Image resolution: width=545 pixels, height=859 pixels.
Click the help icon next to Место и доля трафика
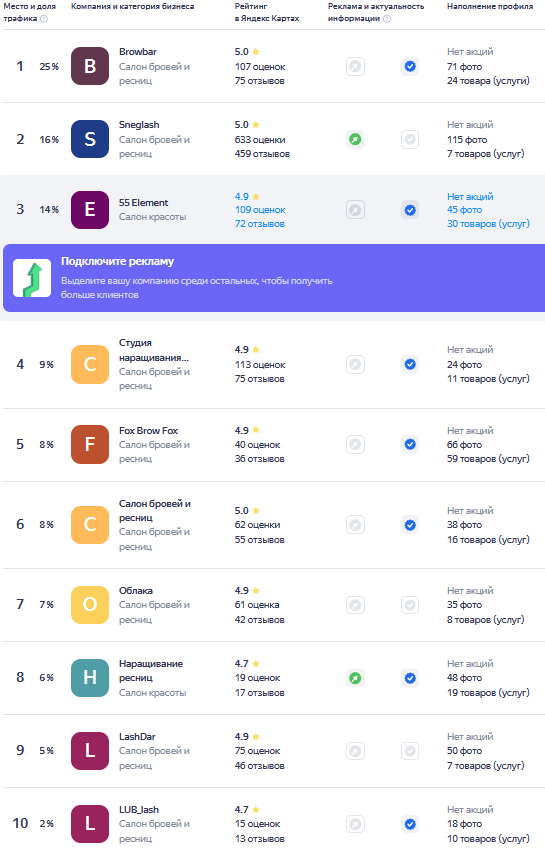(x=44, y=19)
